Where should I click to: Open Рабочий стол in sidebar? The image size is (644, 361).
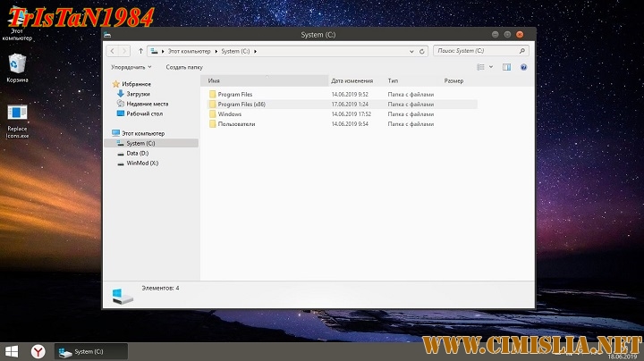[x=144, y=113]
